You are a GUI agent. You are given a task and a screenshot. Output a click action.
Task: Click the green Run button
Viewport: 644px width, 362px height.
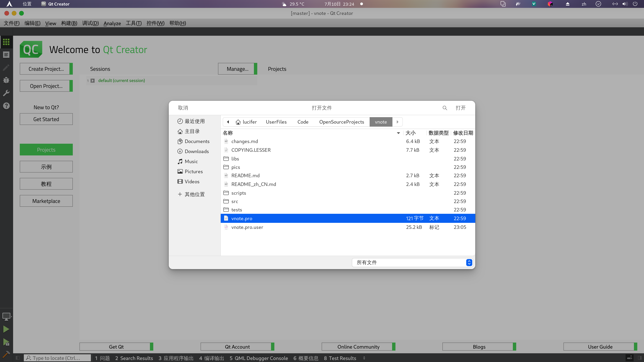tap(6, 329)
